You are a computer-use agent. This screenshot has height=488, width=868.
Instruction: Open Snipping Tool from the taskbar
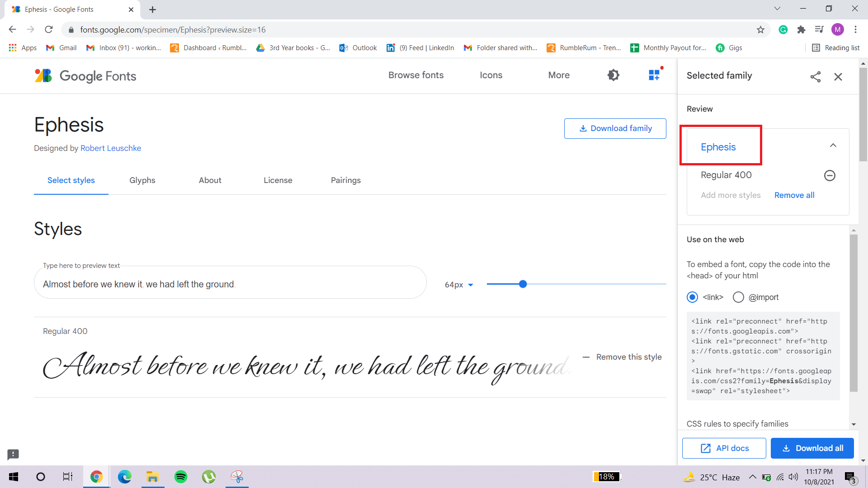click(x=237, y=477)
